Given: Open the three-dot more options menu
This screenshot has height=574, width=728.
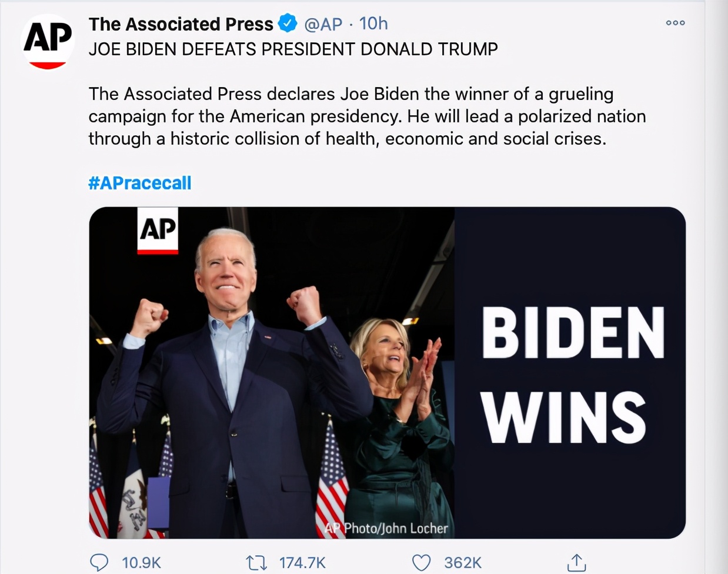Looking at the screenshot, I should click(675, 23).
